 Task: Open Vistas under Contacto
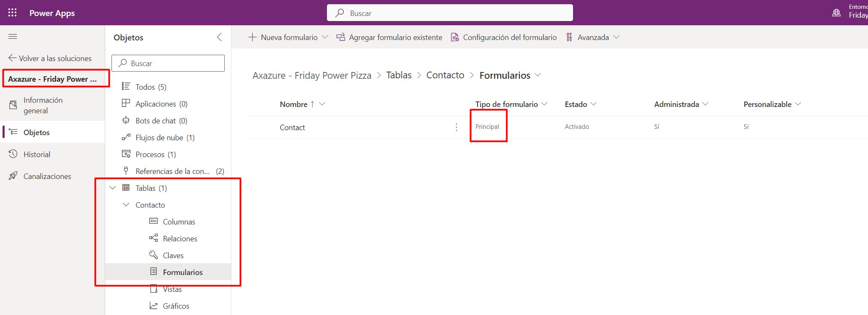pyautogui.click(x=172, y=289)
